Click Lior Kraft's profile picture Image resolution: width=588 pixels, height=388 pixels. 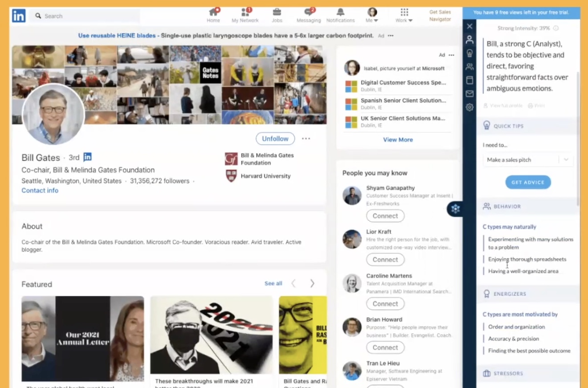tap(352, 239)
